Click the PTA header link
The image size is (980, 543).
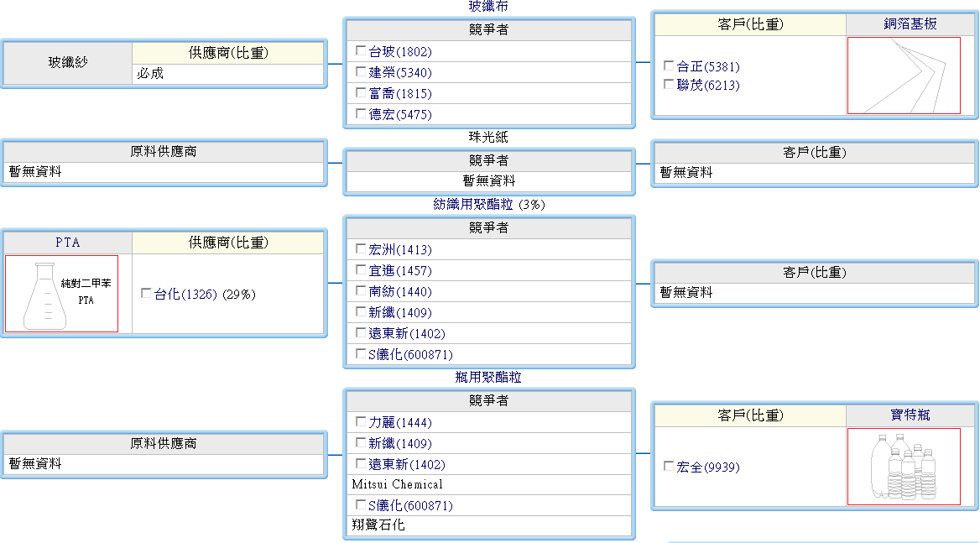tap(68, 243)
